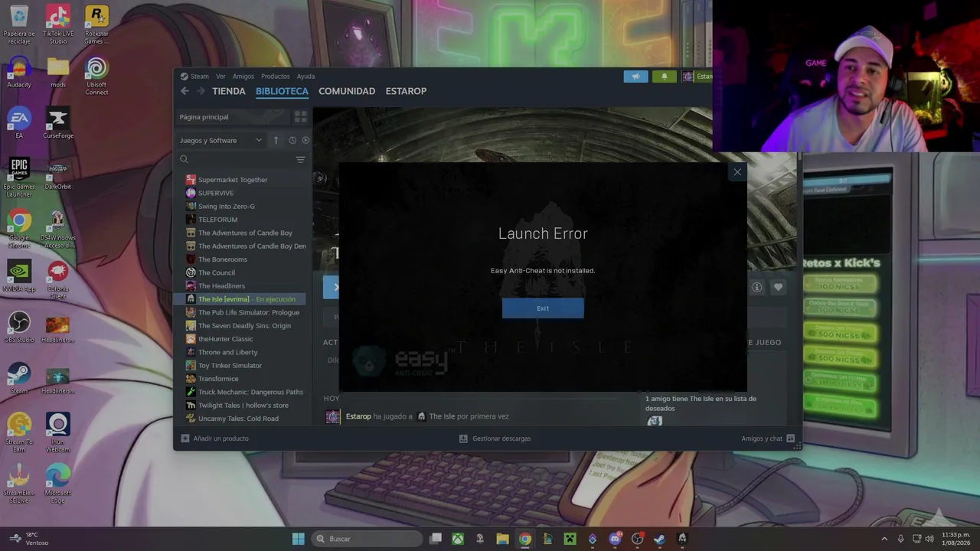Open Minecraft from the taskbar
Image resolution: width=980 pixels, height=551 pixels.
(570, 539)
